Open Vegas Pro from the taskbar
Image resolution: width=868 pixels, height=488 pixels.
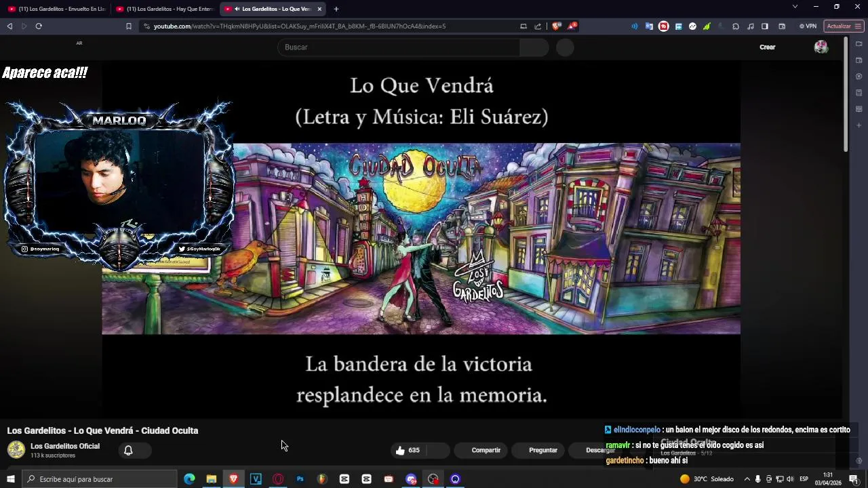tap(256, 479)
